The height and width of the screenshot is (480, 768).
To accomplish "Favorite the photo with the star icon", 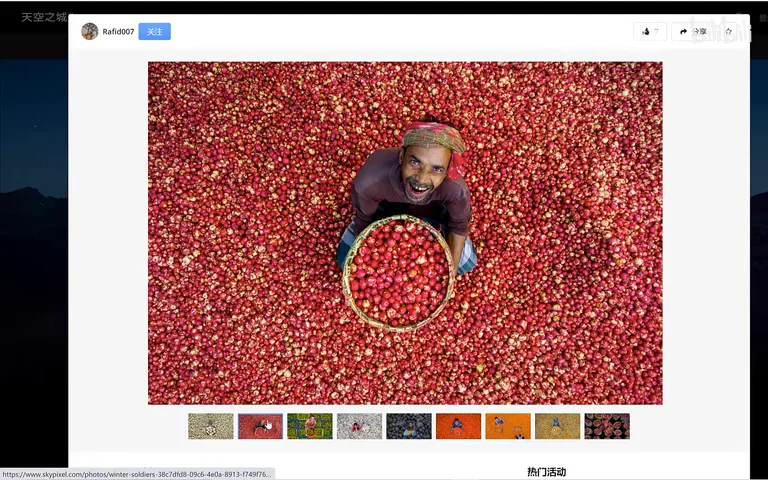I will [728, 31].
